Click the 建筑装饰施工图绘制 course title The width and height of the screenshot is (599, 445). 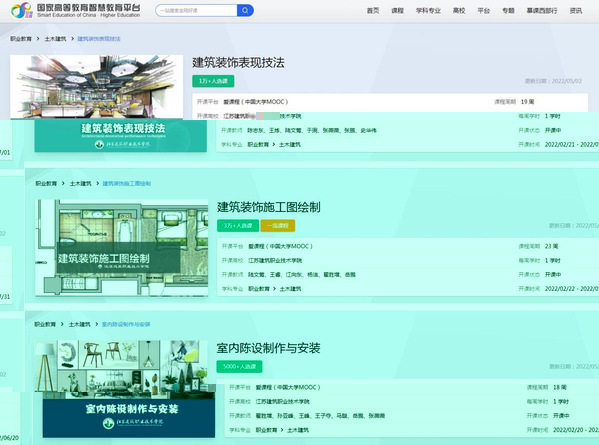(269, 207)
